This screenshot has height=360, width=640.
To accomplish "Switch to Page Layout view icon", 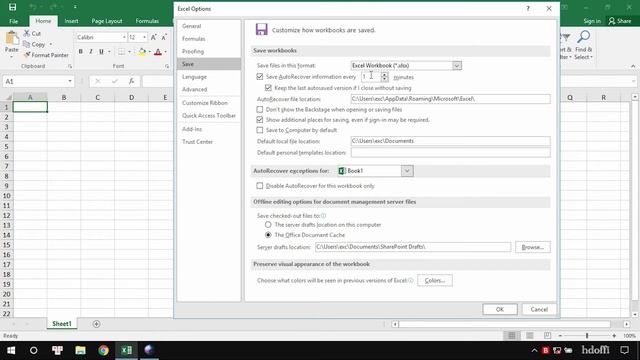I will point(529,336).
